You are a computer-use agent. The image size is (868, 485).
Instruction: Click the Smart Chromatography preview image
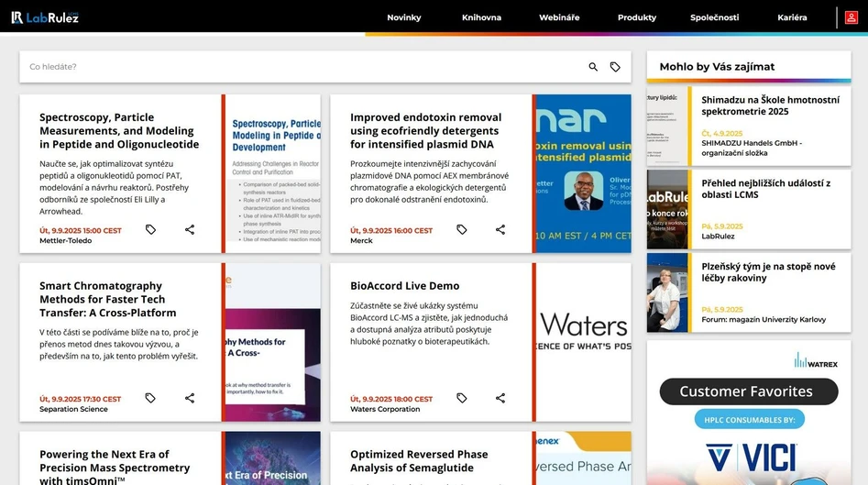[x=273, y=342]
